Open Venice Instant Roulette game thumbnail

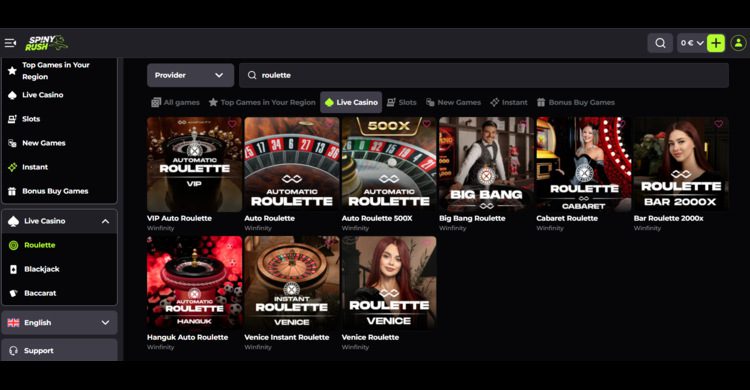tap(292, 283)
